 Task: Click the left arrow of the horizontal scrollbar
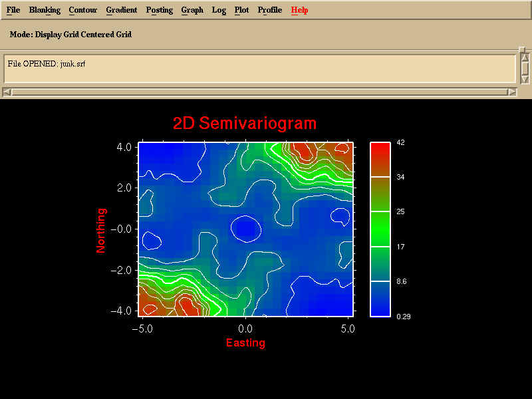click(7, 92)
